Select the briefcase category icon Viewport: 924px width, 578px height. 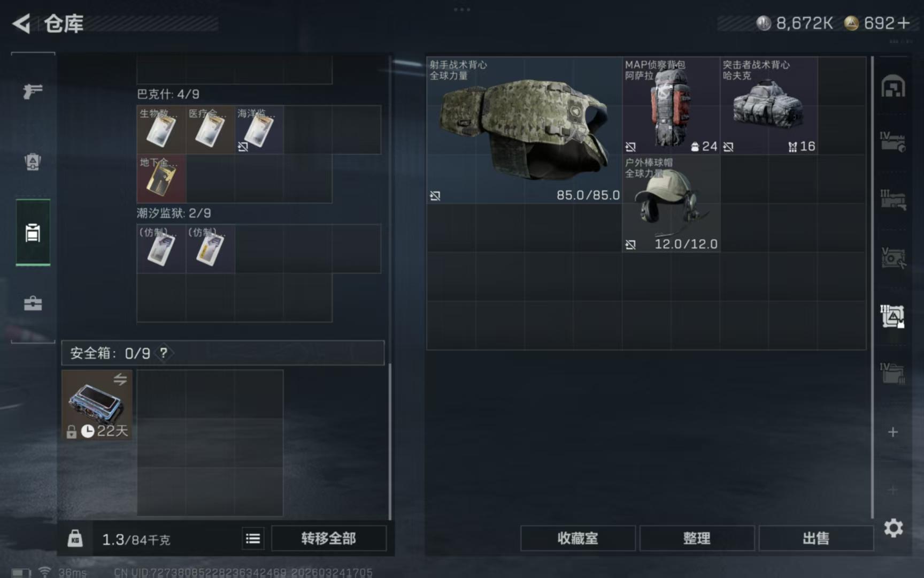point(33,303)
